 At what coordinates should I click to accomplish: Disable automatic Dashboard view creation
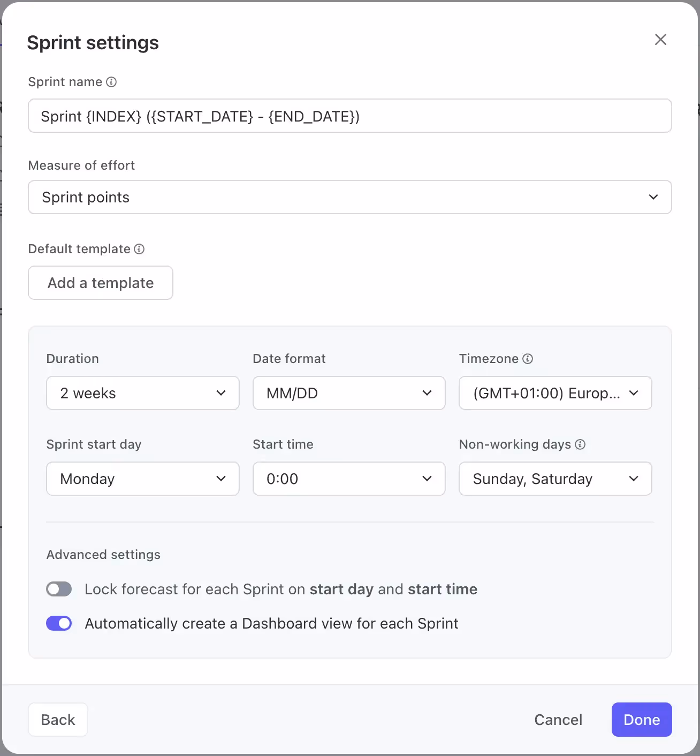point(59,623)
